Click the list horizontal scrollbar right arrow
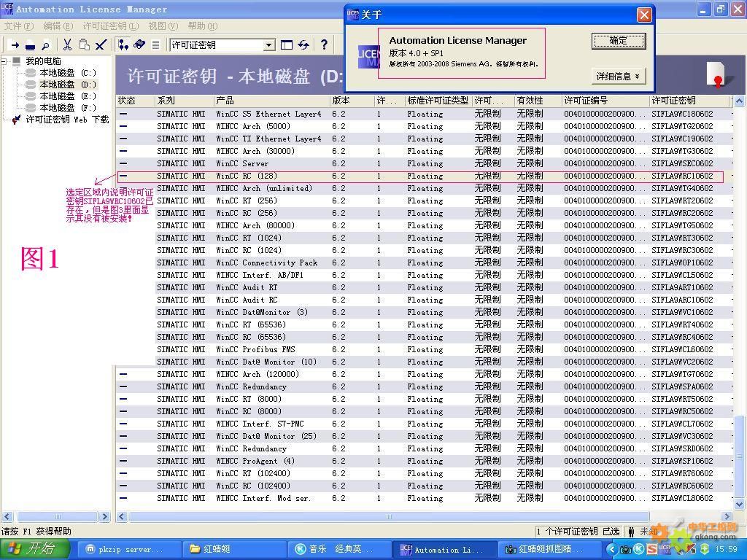Screen dimensions: 747x560 (x=727, y=517)
